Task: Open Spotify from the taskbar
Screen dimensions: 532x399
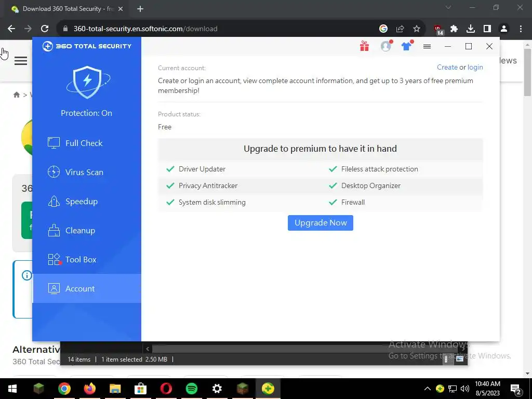Action: [191, 389]
